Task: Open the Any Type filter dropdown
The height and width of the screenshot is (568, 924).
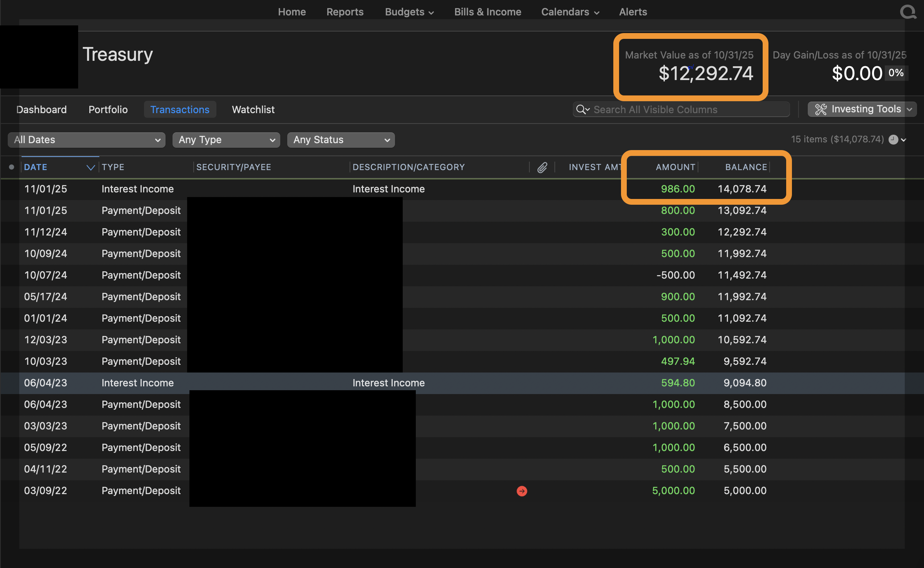Action: pyautogui.click(x=226, y=140)
